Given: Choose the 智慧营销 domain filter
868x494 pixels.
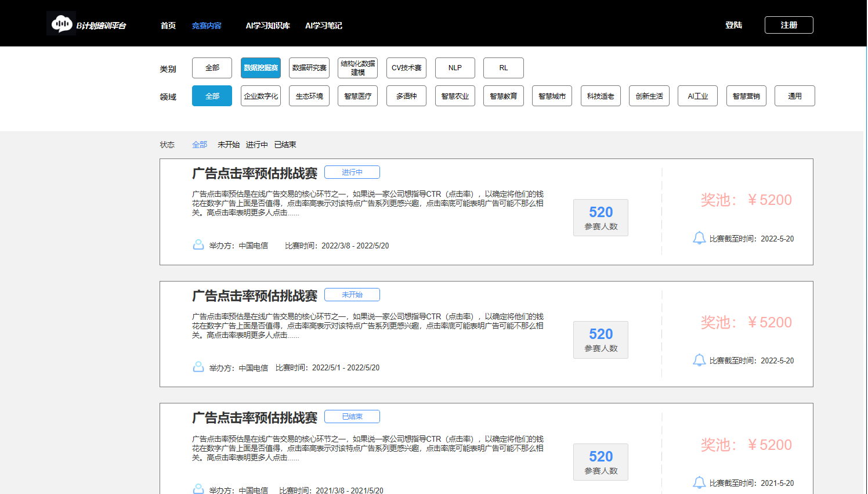Looking at the screenshot, I should (746, 96).
